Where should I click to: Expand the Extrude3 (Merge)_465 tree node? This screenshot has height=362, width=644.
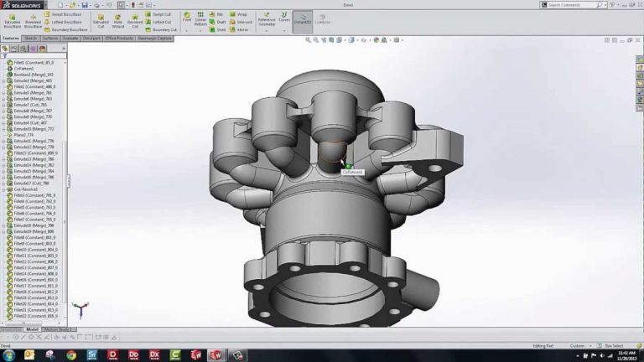(3, 80)
